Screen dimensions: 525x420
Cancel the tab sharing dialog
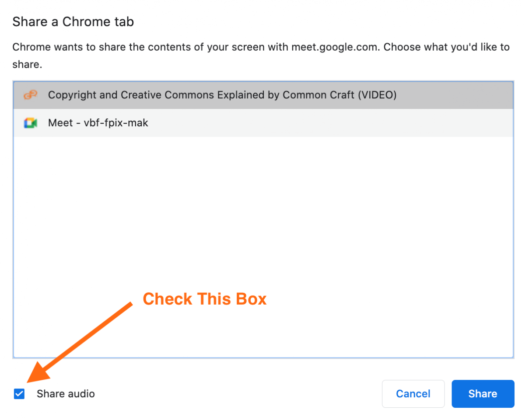[413, 394]
